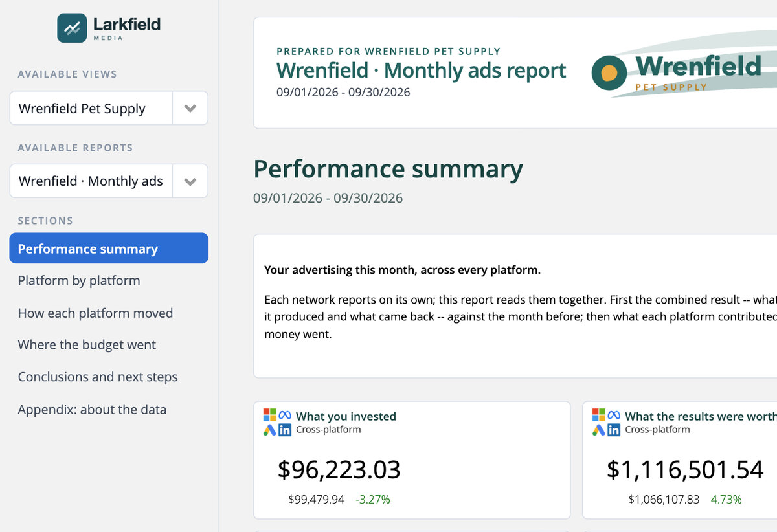
Task: Click LinkedIn icon on results were worth card
Action: (614, 430)
